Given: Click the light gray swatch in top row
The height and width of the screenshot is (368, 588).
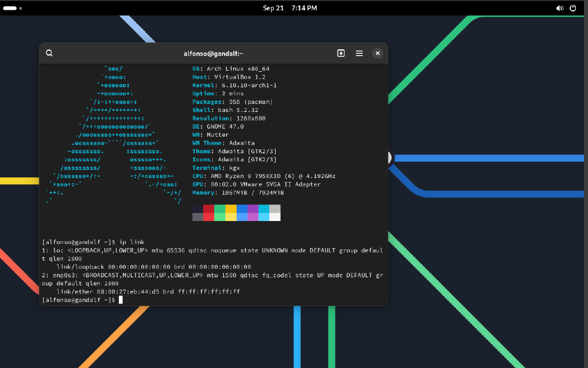Looking at the screenshot, I should coord(275,209).
